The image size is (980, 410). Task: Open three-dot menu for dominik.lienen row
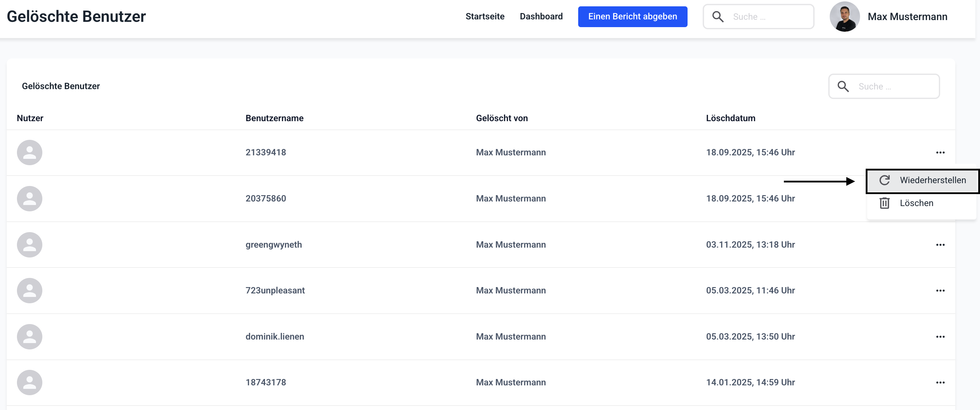[940, 337]
